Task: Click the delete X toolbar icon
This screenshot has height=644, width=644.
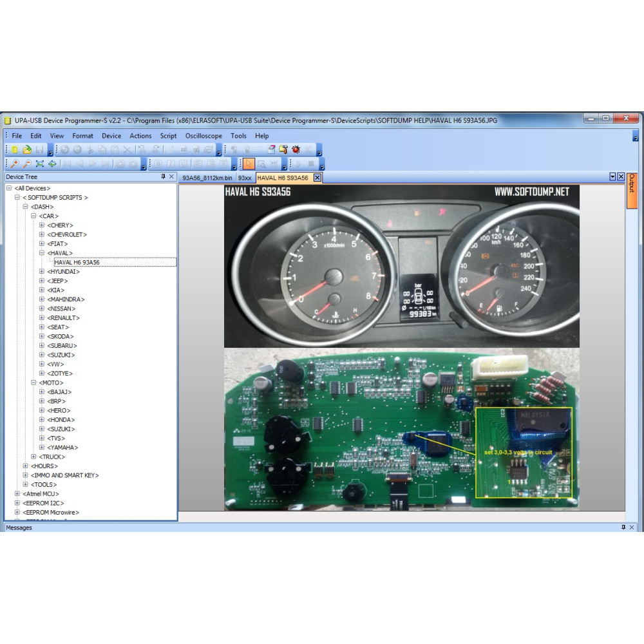Action: [128, 150]
